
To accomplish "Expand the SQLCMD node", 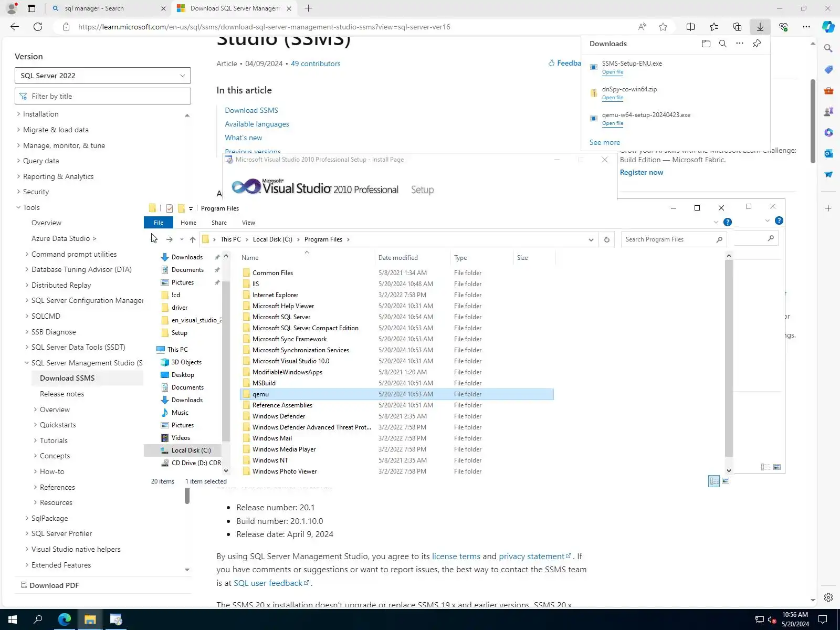I will point(27,316).
